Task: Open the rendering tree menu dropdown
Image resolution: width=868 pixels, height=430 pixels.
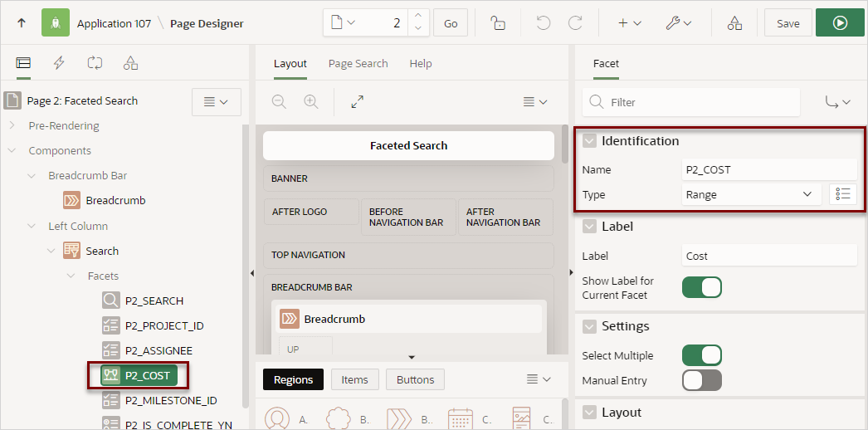Action: [216, 102]
